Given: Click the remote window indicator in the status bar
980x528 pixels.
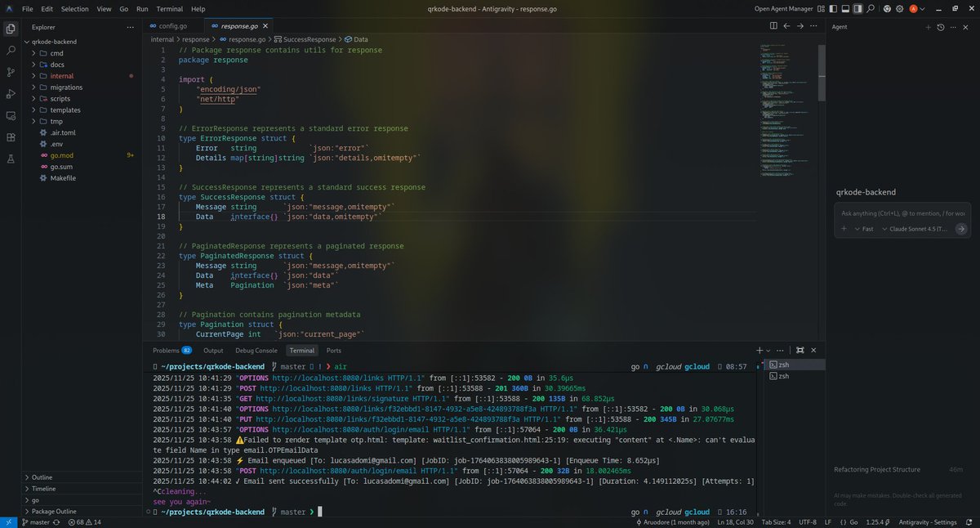Looking at the screenshot, I should [x=7, y=521].
